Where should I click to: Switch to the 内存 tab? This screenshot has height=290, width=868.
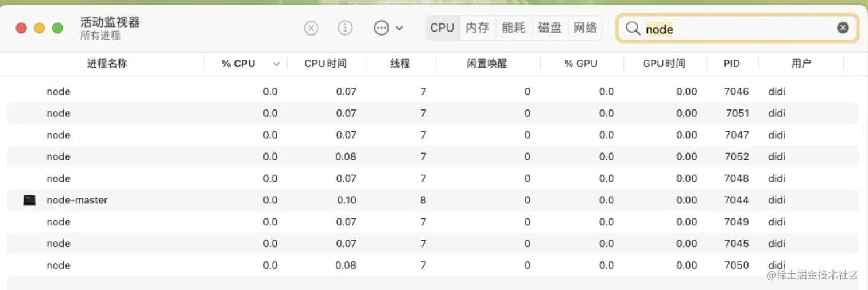477,28
